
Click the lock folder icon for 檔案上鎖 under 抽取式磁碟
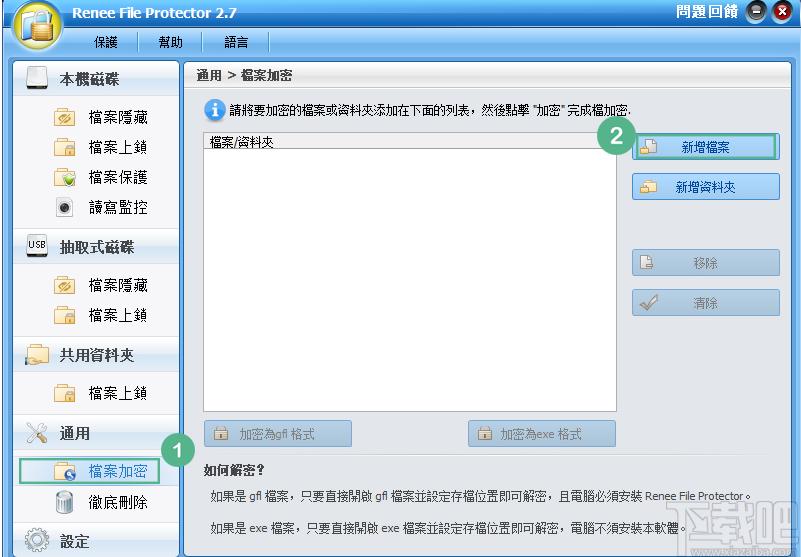pyautogui.click(x=65, y=315)
